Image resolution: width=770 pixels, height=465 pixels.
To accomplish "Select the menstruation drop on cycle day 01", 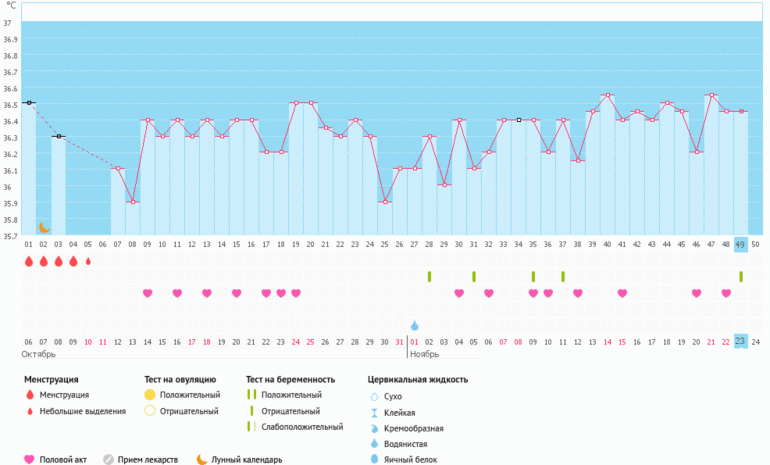I will tap(29, 262).
